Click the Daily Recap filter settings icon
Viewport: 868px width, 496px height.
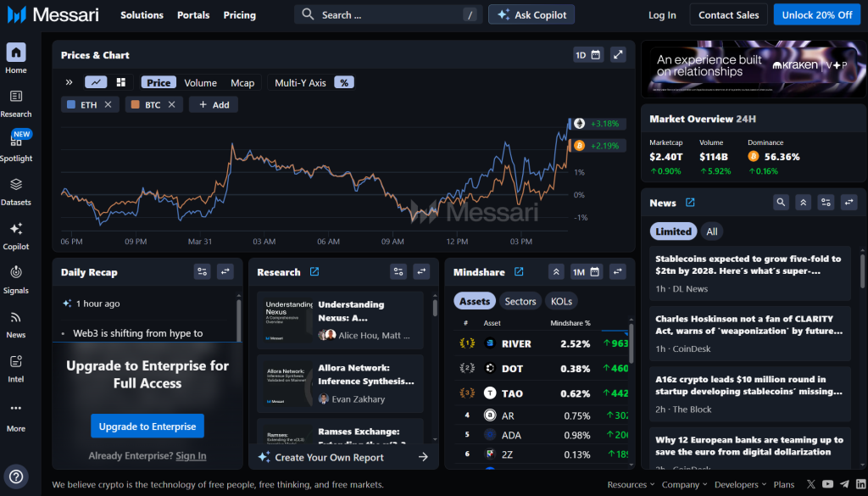point(202,272)
